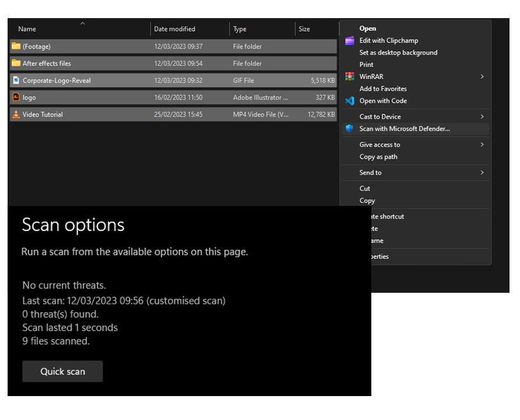Select Scan with Microsoft Defender...

click(405, 129)
